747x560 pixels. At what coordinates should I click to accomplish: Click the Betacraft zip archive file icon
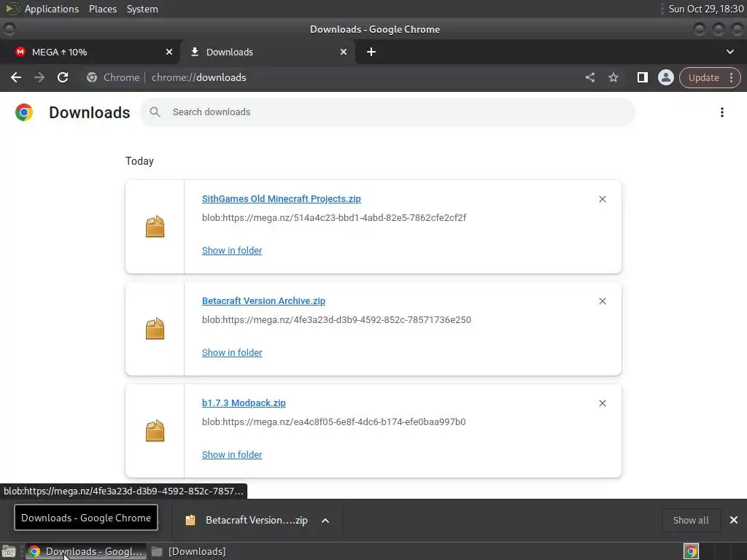pos(155,329)
